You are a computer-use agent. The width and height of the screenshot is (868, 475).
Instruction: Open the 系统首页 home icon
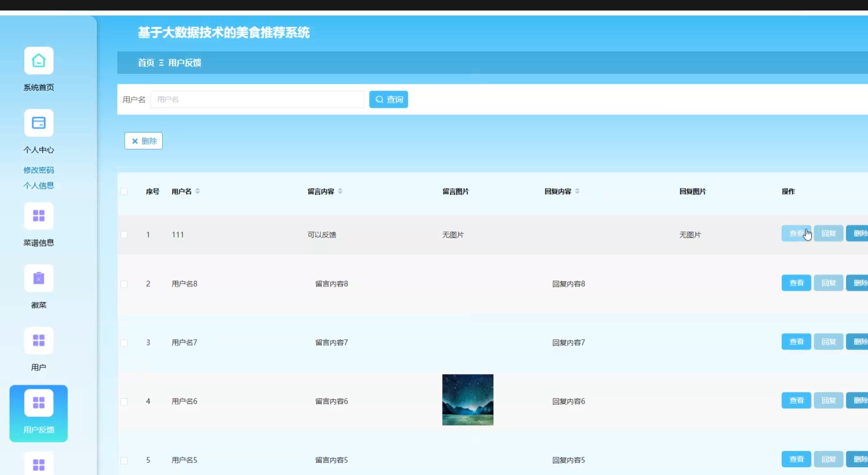[x=39, y=60]
